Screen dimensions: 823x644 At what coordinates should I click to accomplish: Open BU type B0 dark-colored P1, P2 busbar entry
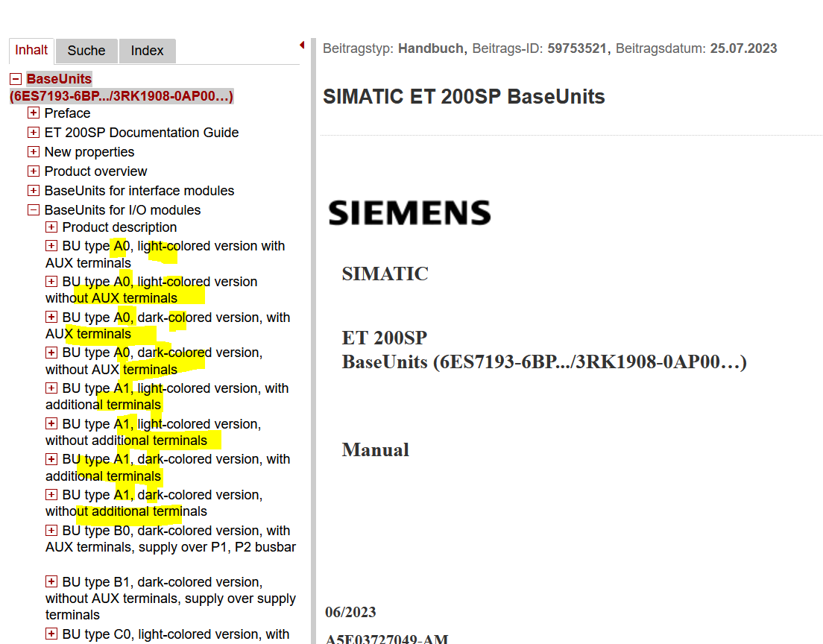point(171,538)
